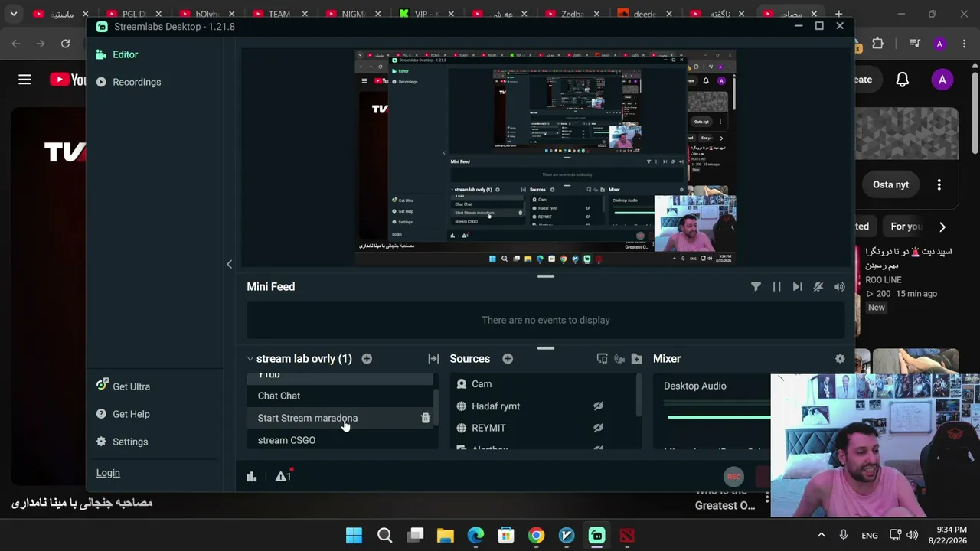Pause the Mini Feed alert queue
980x551 pixels.
776,286
